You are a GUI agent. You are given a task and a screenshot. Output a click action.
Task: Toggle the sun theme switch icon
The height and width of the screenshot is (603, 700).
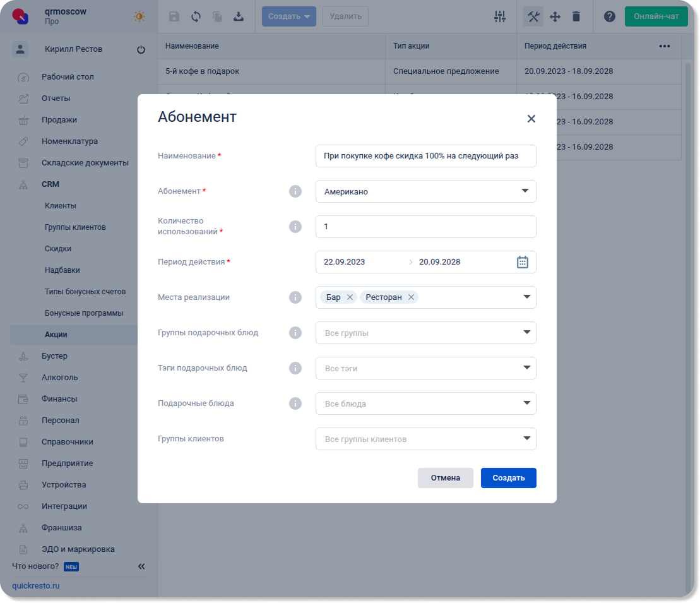pos(139,16)
